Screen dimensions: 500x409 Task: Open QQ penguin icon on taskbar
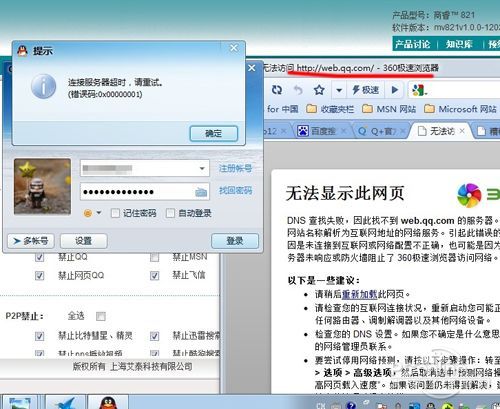coord(108,403)
